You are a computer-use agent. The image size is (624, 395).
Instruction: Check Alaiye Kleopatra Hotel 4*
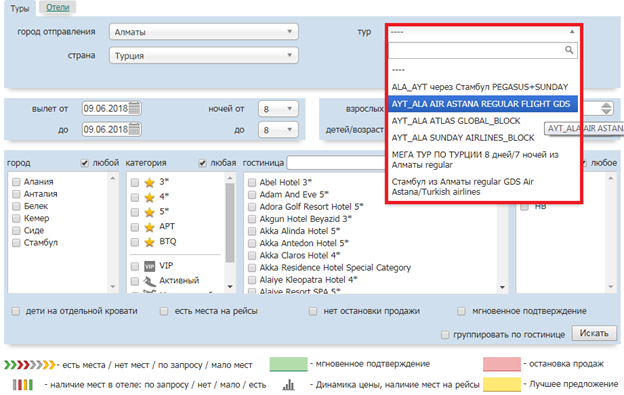(x=252, y=280)
